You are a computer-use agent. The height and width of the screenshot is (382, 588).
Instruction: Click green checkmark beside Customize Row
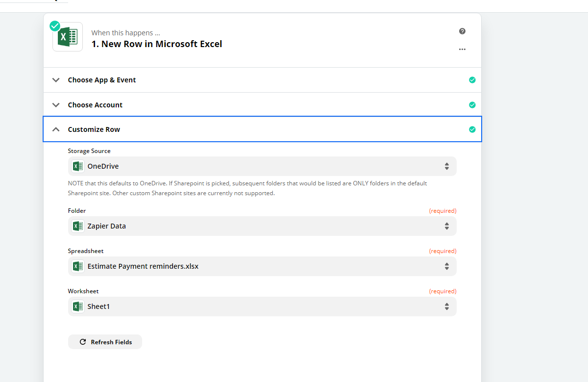coord(472,129)
